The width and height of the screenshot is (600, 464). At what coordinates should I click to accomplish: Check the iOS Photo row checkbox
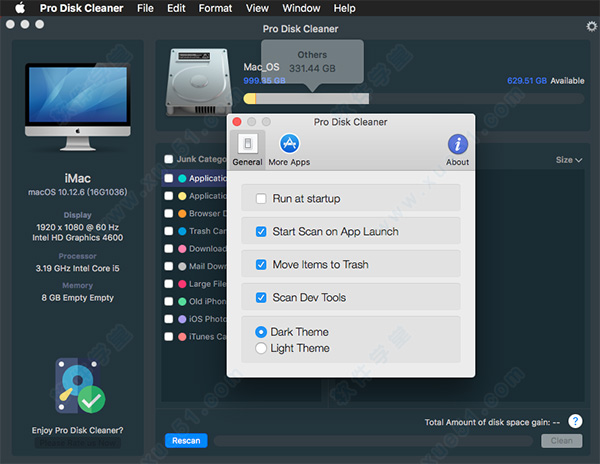[x=168, y=319]
